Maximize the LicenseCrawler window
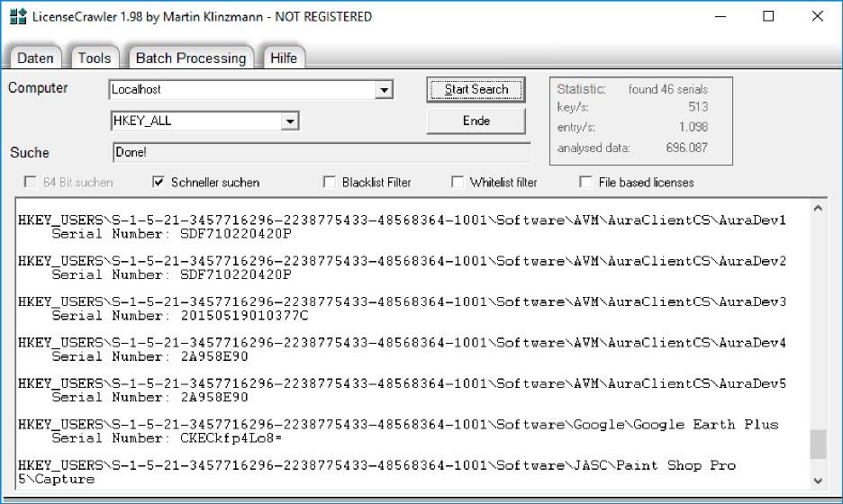The image size is (843, 504). point(769,17)
